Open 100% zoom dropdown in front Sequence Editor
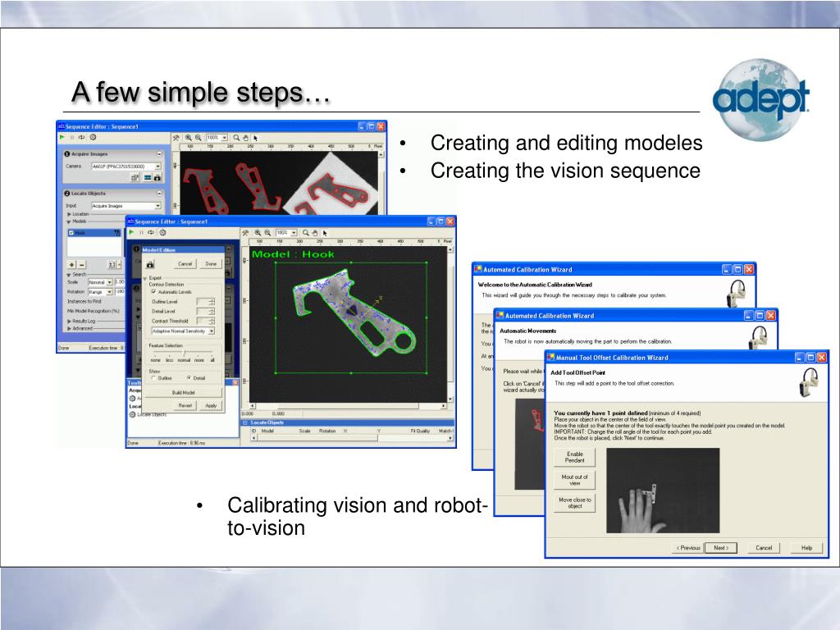Screen dimensions: 840x630 294,232
